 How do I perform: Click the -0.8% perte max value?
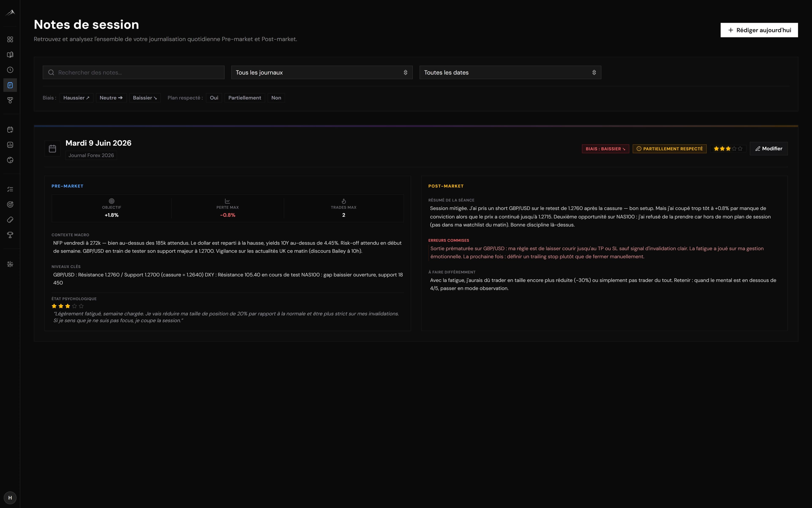tap(228, 215)
